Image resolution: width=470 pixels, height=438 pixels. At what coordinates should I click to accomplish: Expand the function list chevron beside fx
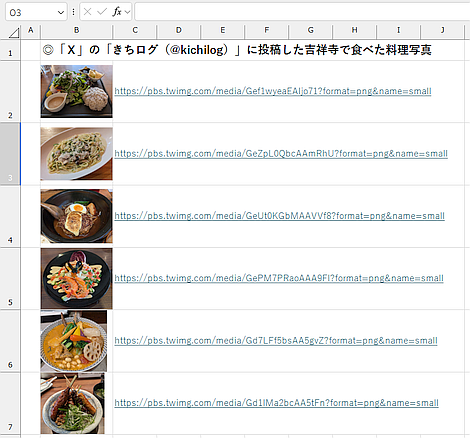127,12
